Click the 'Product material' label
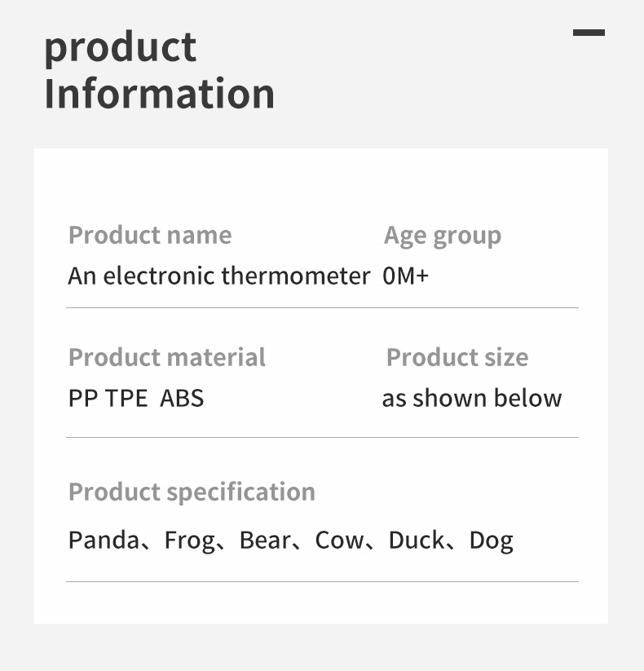Viewport: 644px width, 671px height. point(167,357)
